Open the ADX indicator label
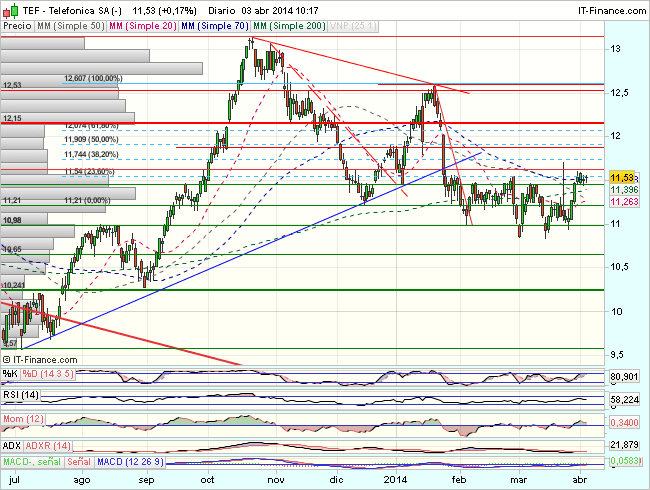The width and height of the screenshot is (650, 490). 12,446
